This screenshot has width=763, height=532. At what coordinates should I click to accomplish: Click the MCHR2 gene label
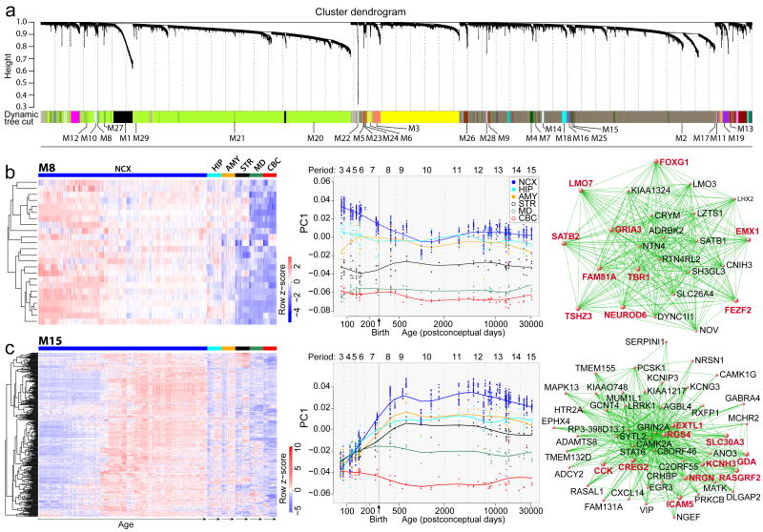(x=744, y=419)
